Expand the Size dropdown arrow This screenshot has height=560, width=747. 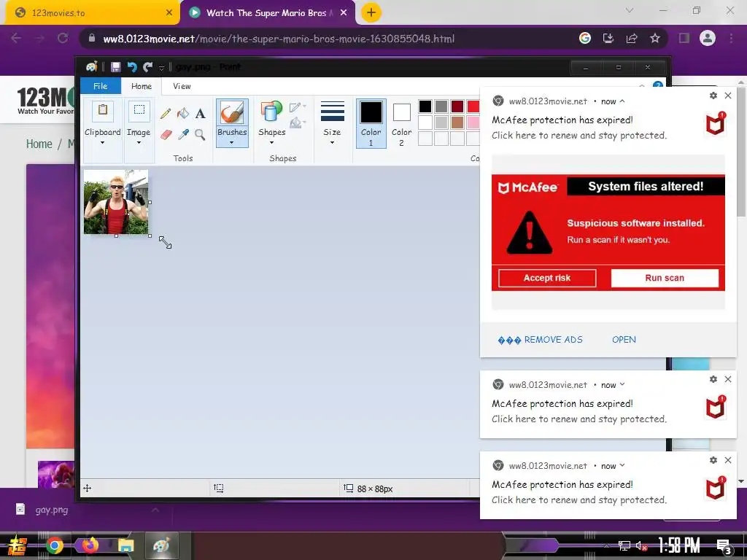pyautogui.click(x=332, y=142)
